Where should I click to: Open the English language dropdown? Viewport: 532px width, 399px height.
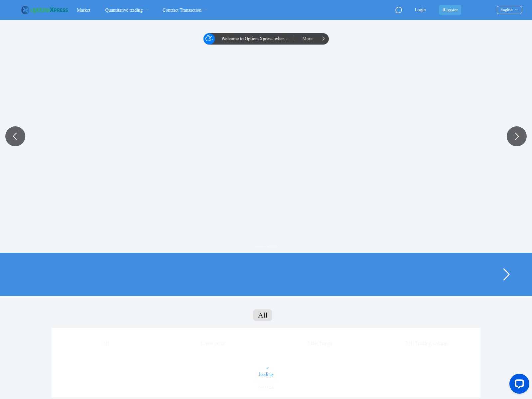click(509, 10)
